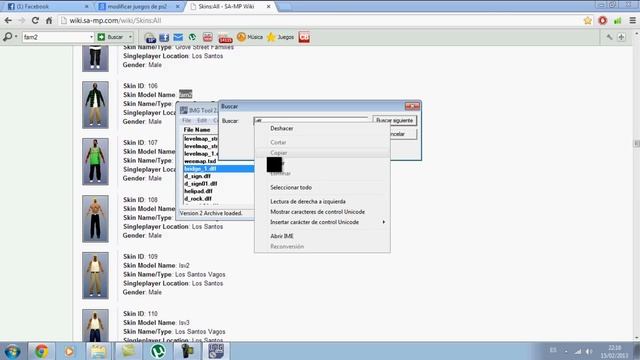The height and width of the screenshot is (360, 640).
Task: Open the Edit menu in IMG Tool
Action: pyautogui.click(x=202, y=120)
